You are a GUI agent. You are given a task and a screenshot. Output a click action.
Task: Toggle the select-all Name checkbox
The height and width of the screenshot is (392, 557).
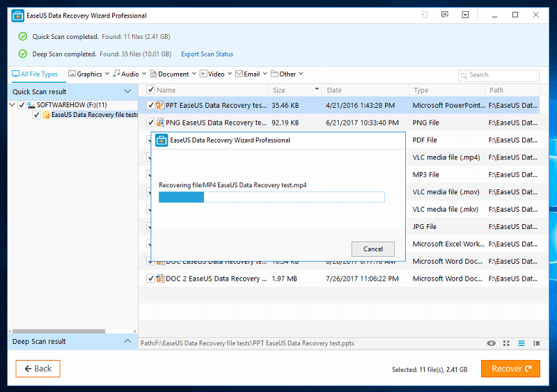pyautogui.click(x=150, y=90)
